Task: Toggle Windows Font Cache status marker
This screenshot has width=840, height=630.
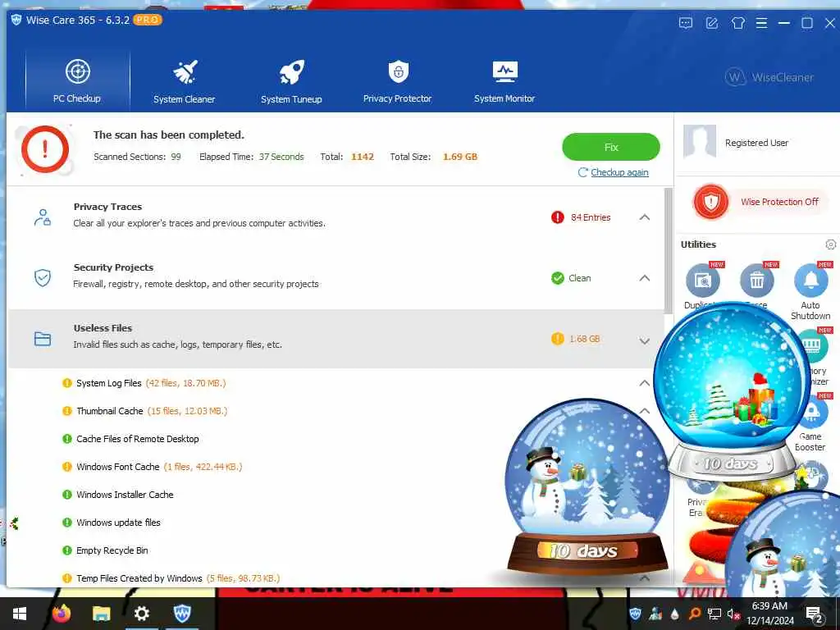Action: pyautogui.click(x=67, y=467)
